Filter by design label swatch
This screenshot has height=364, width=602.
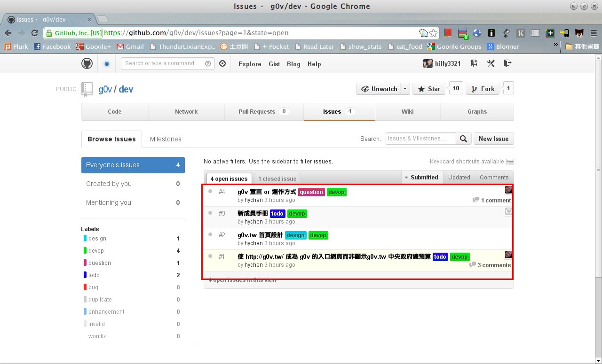tap(85, 239)
